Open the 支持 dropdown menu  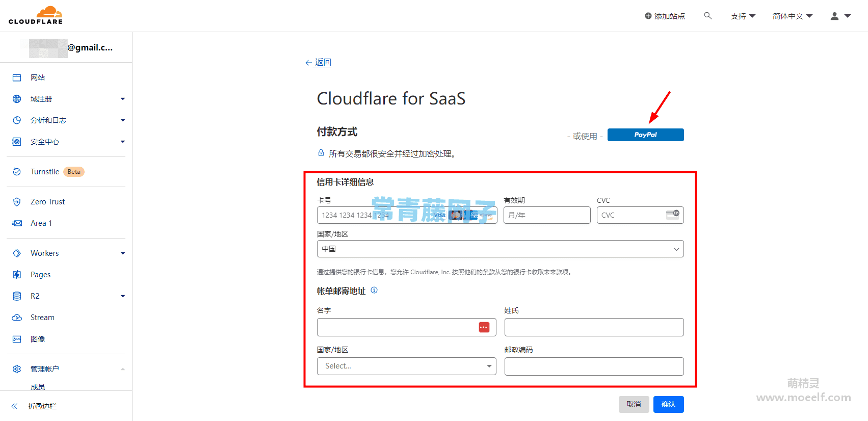point(743,16)
